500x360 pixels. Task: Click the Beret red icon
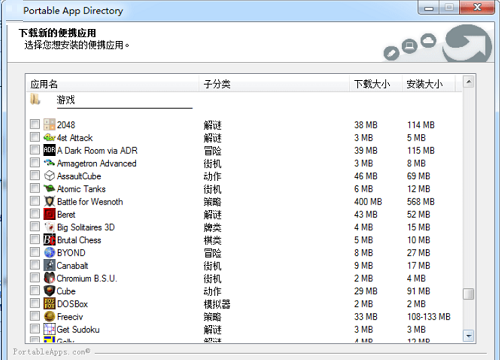[49, 214]
